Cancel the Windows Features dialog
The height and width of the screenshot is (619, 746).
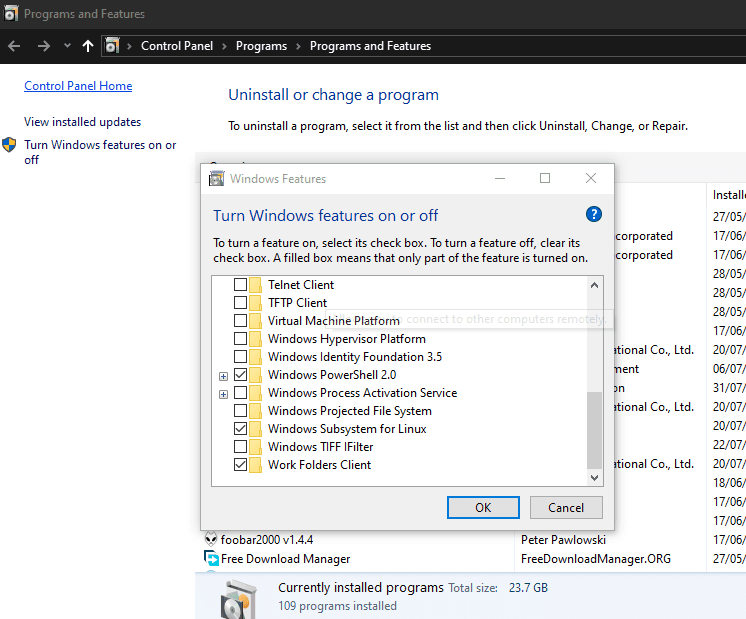[566, 508]
